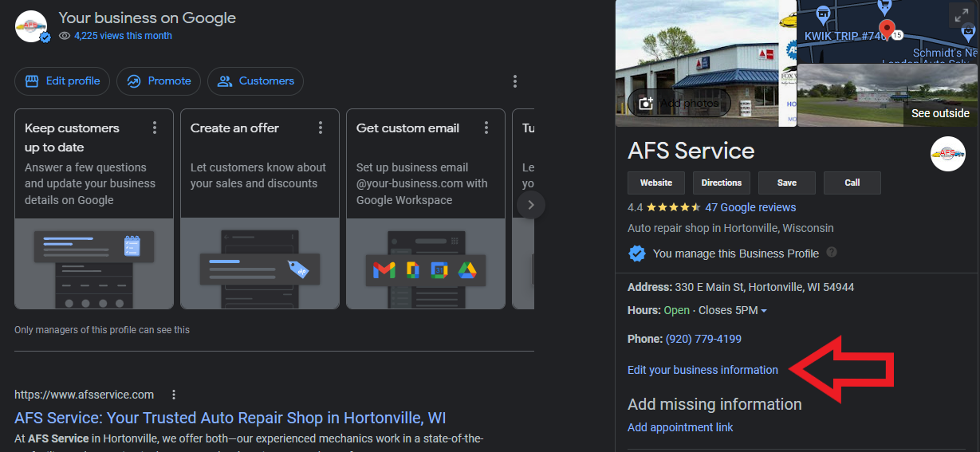The image size is (980, 452).
Task: Click the Directions button
Action: [x=722, y=183]
